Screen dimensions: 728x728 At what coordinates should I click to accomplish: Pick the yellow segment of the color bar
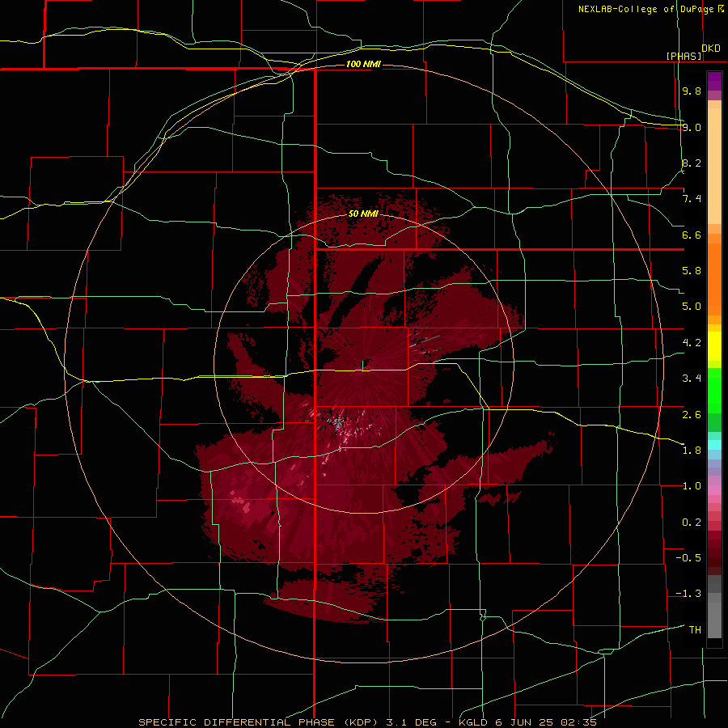point(714,346)
